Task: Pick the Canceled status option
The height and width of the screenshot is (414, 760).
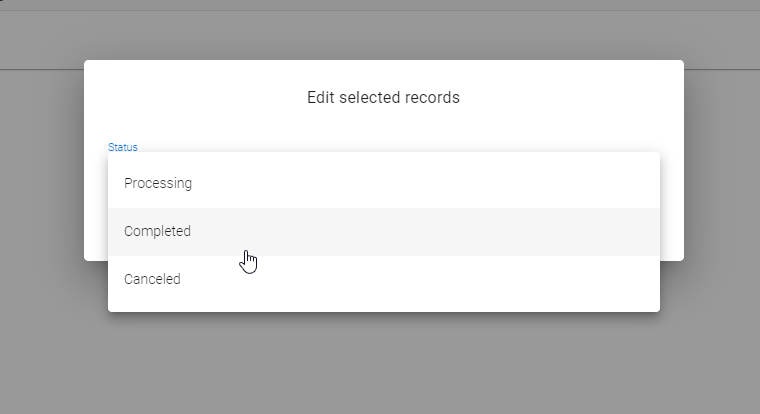Action: pyautogui.click(x=152, y=279)
